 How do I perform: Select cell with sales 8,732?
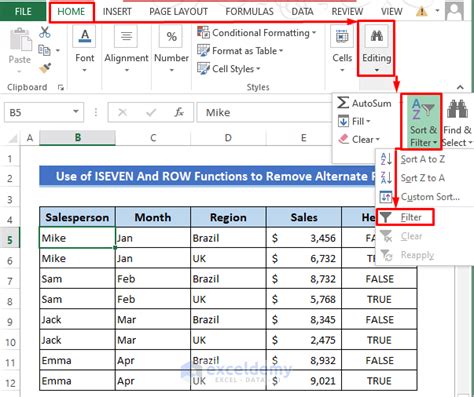click(x=304, y=279)
